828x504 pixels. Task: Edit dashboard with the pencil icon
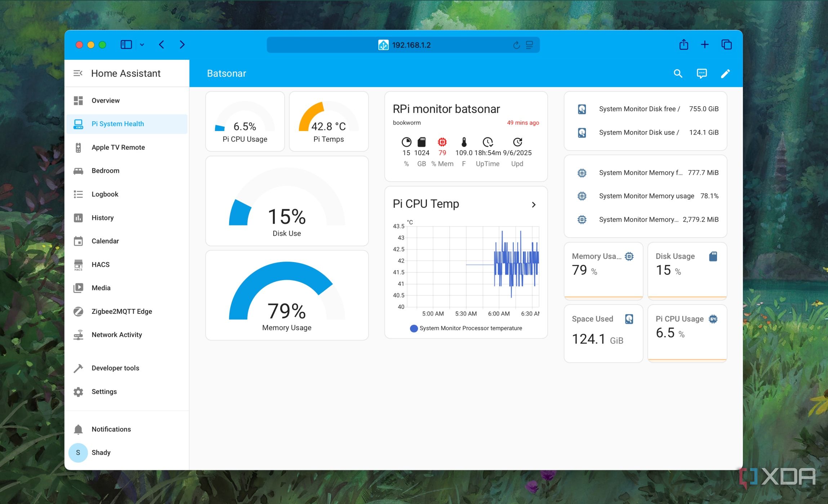pyautogui.click(x=725, y=73)
